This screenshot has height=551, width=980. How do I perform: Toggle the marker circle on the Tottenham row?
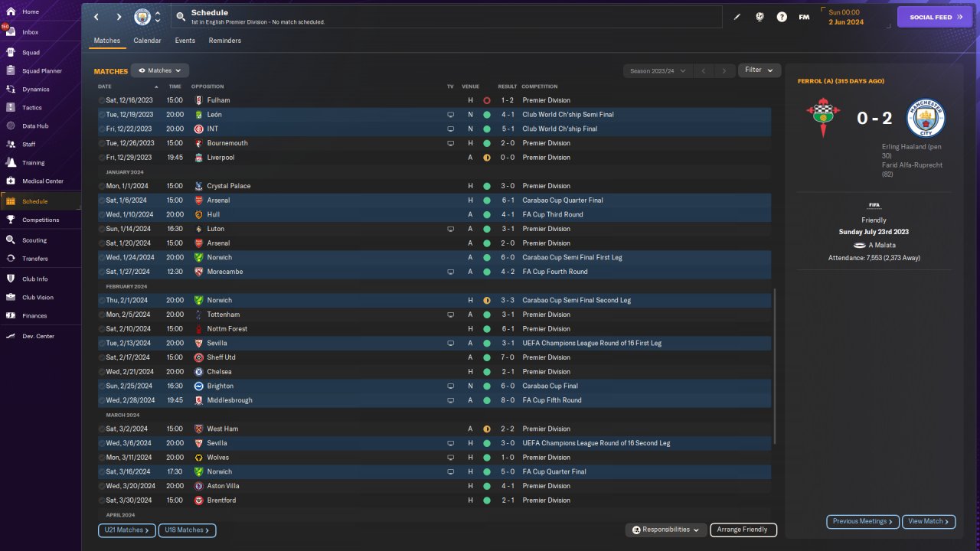[x=102, y=315]
